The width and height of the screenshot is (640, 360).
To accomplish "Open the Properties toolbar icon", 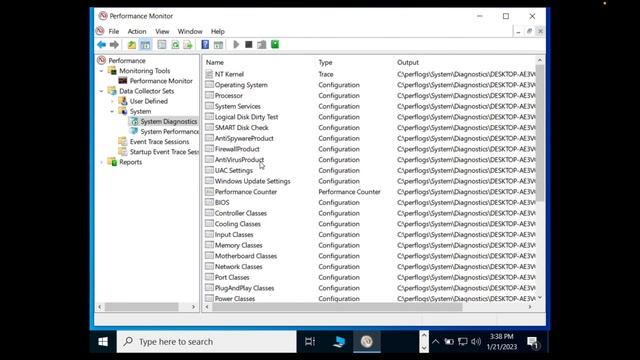I will (162, 44).
